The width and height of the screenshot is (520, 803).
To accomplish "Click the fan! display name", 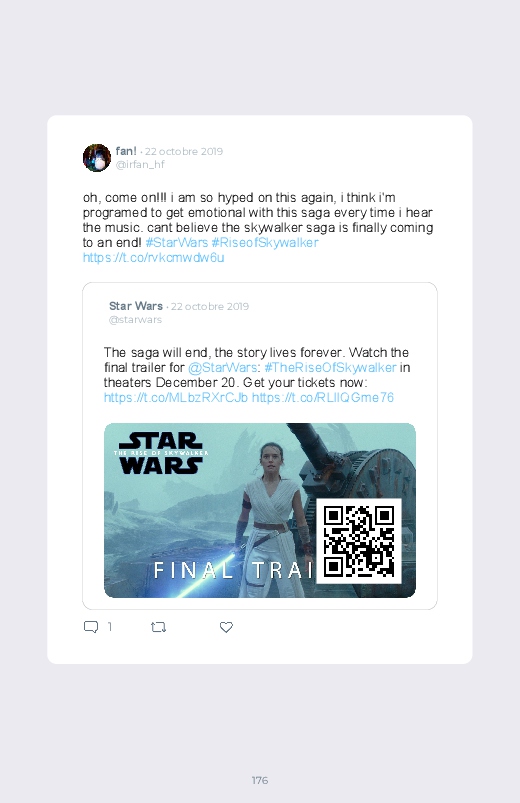I will tap(126, 151).
